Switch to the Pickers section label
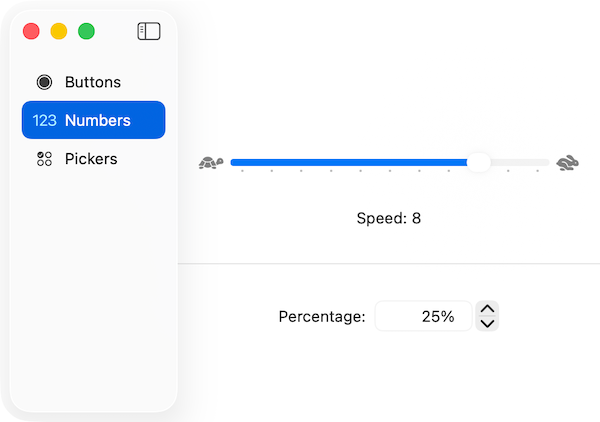 point(91,158)
